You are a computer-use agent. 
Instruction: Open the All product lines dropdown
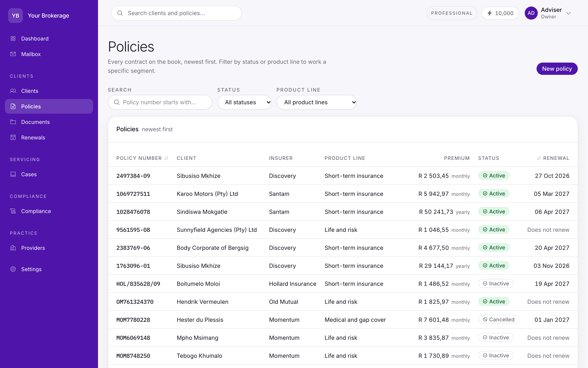(x=316, y=102)
